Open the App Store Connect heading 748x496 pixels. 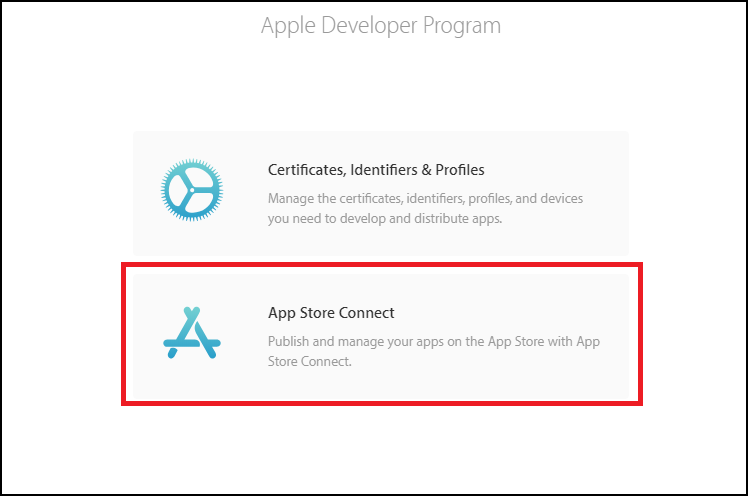coord(331,313)
